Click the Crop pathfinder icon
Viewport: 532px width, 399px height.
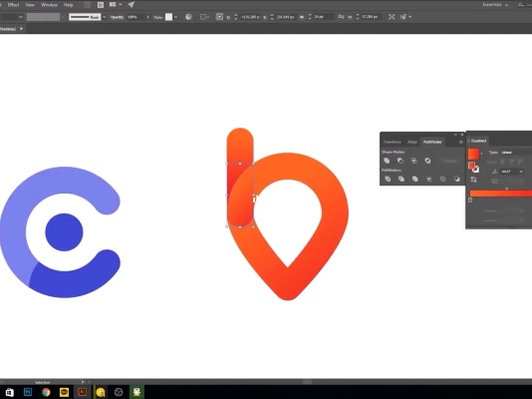coord(428,179)
